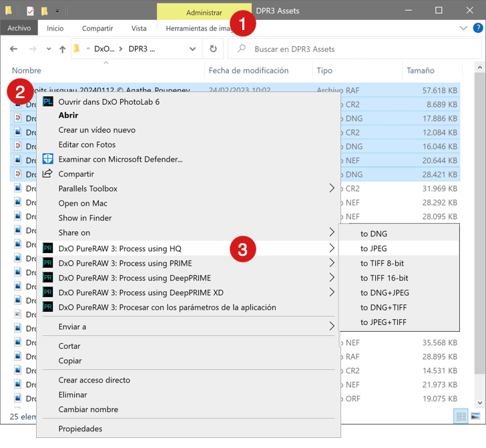Sort by the Nombre column header
The width and height of the screenshot is (486, 448).
click(x=26, y=71)
